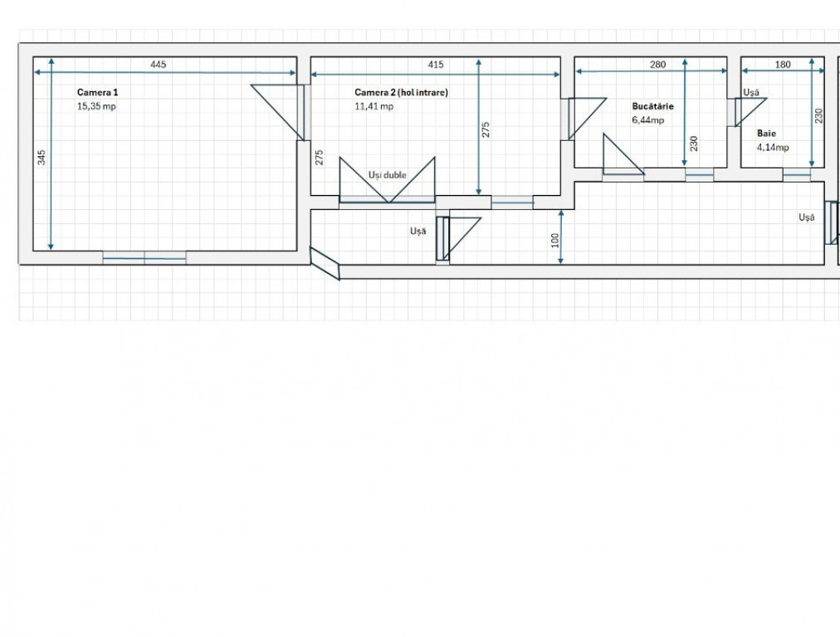Image resolution: width=840 pixels, height=637 pixels.
Task: Click the 445 width dimension label
Action: point(164,65)
